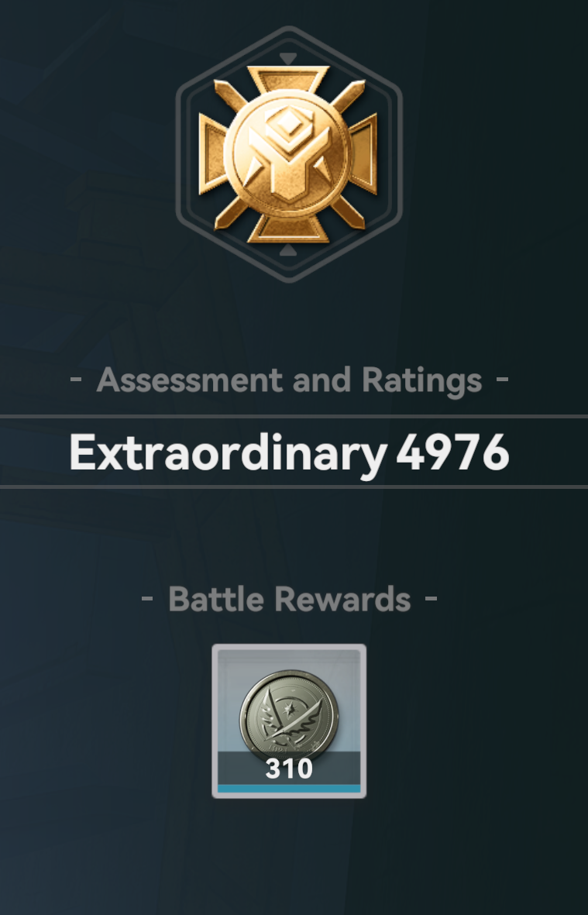Click the small triangle below the hexagon frame
588x915 pixels.
tap(288, 250)
